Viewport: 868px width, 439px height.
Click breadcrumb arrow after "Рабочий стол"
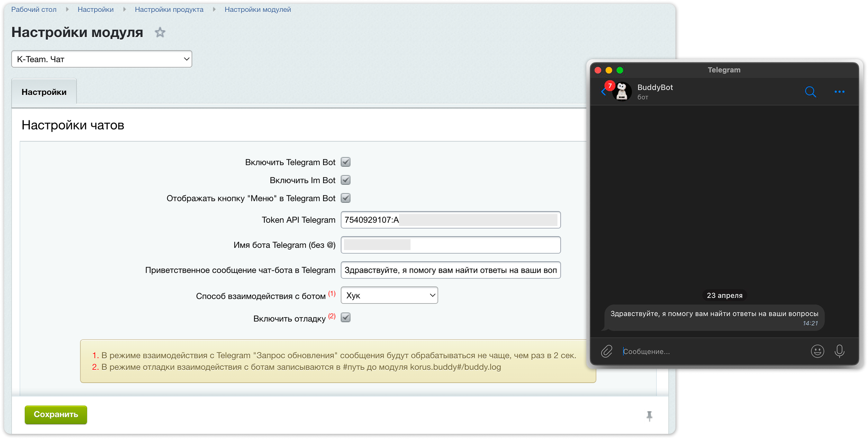tap(67, 9)
